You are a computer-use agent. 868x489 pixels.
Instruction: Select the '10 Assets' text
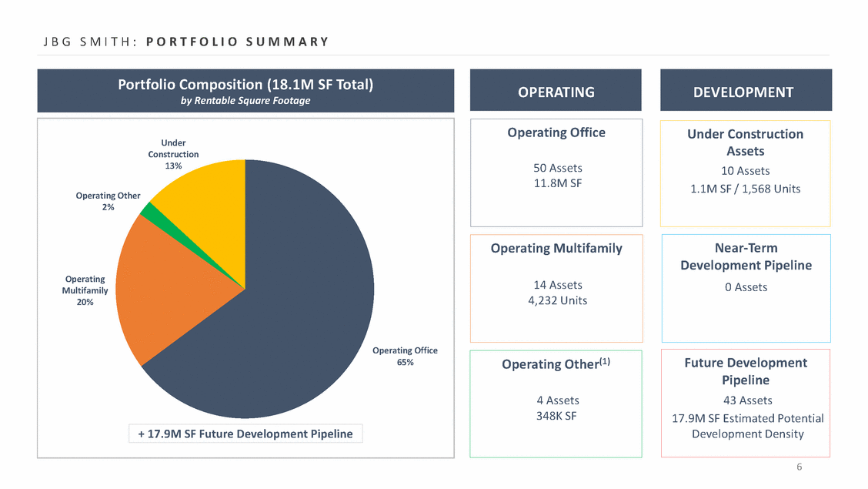click(745, 171)
